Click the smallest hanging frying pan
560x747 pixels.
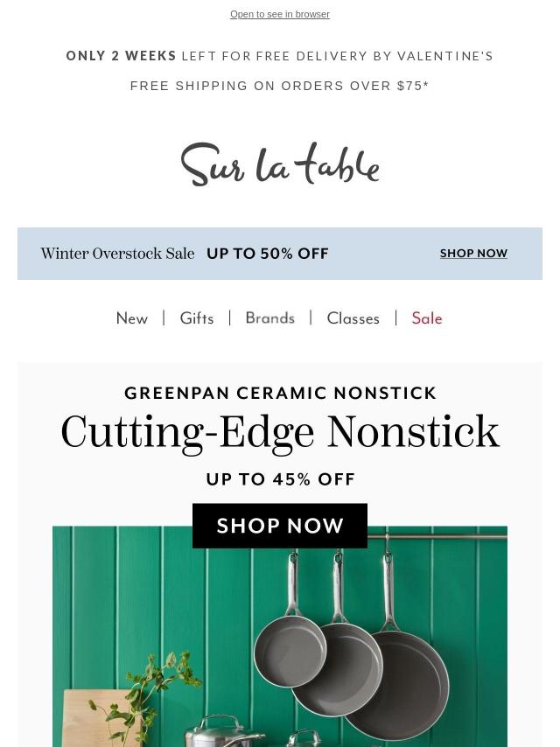290,652
